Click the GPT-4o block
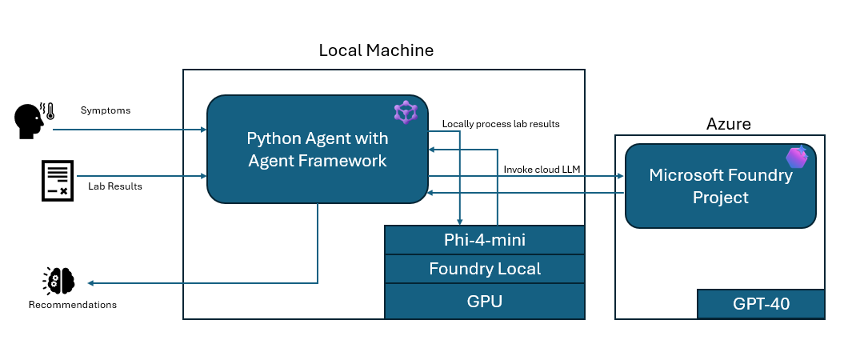This screenshot has width=868, height=352. click(760, 304)
